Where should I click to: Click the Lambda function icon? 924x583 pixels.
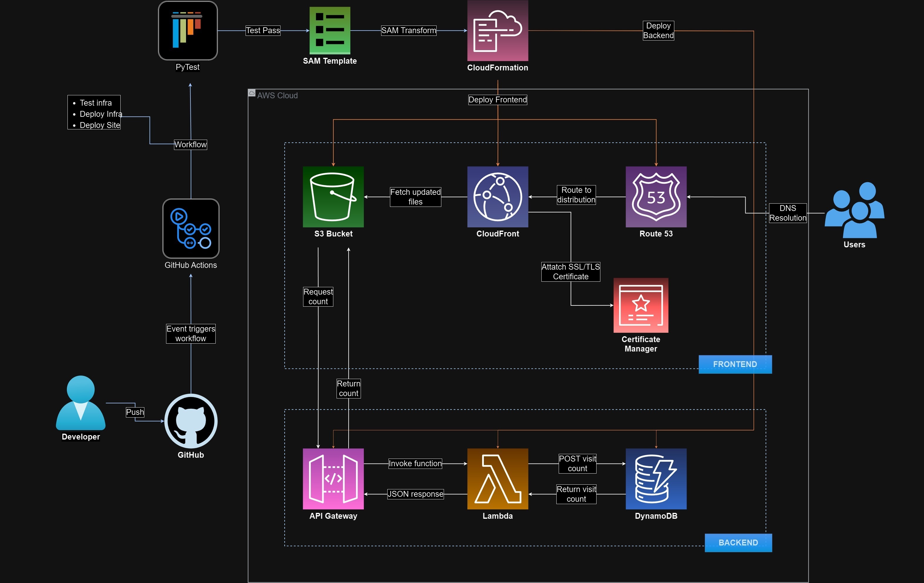(497, 479)
